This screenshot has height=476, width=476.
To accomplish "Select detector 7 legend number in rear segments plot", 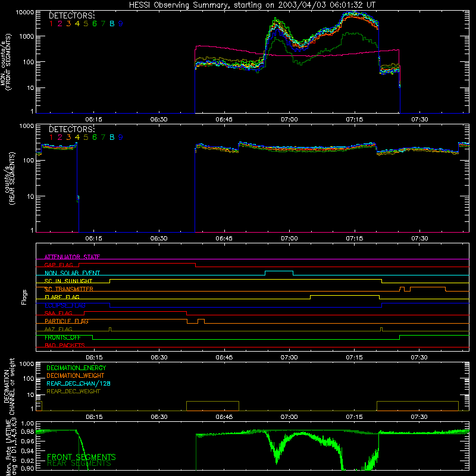I will (x=103, y=137).
